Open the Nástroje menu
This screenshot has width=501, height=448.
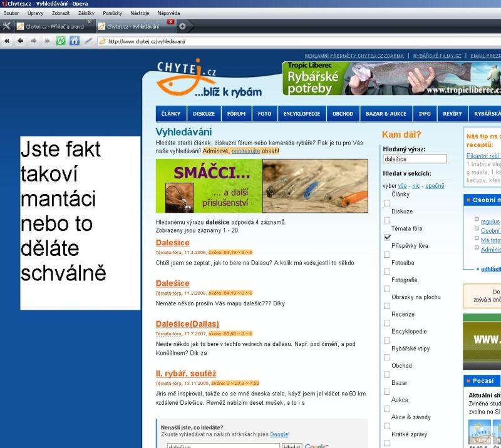click(140, 13)
